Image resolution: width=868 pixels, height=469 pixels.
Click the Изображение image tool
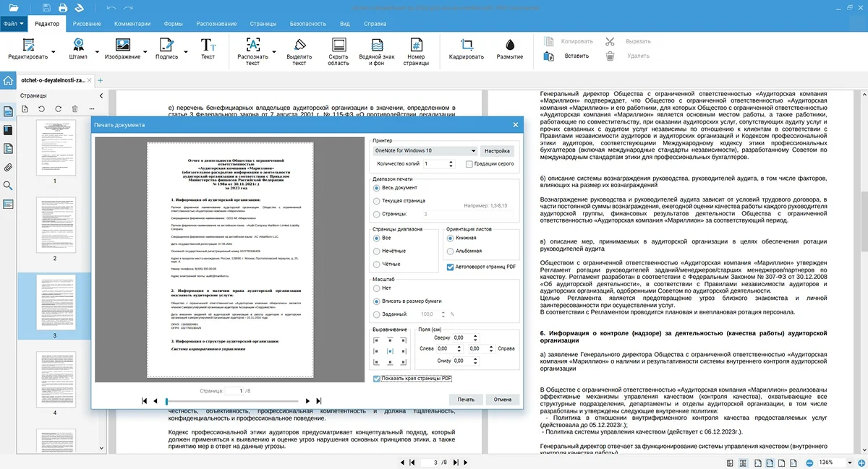coord(122,49)
